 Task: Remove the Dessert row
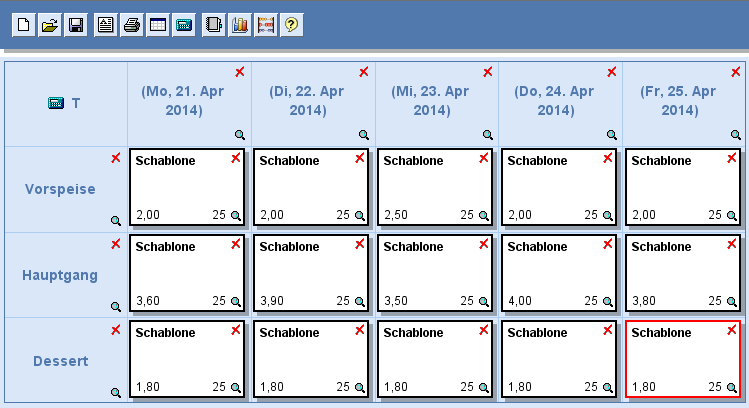pos(116,330)
